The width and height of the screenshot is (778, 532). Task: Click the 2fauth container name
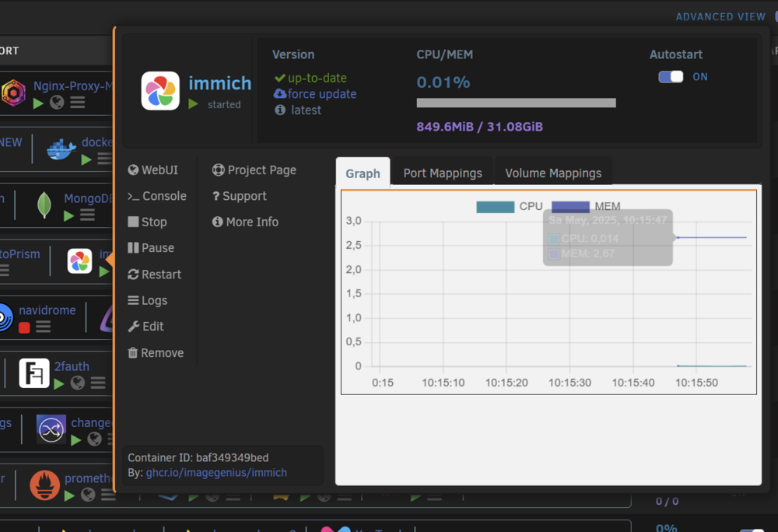point(72,366)
